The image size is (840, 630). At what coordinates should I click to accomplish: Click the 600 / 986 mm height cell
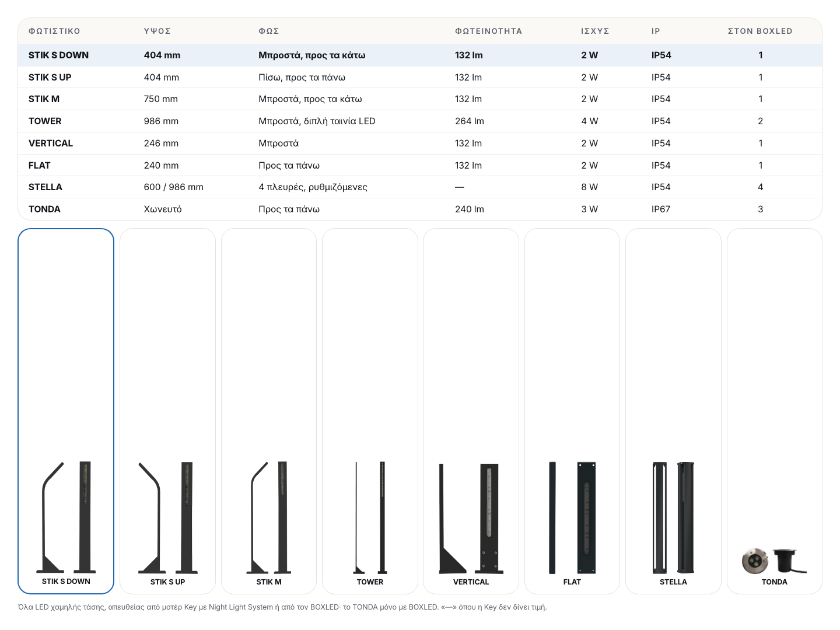point(174,187)
